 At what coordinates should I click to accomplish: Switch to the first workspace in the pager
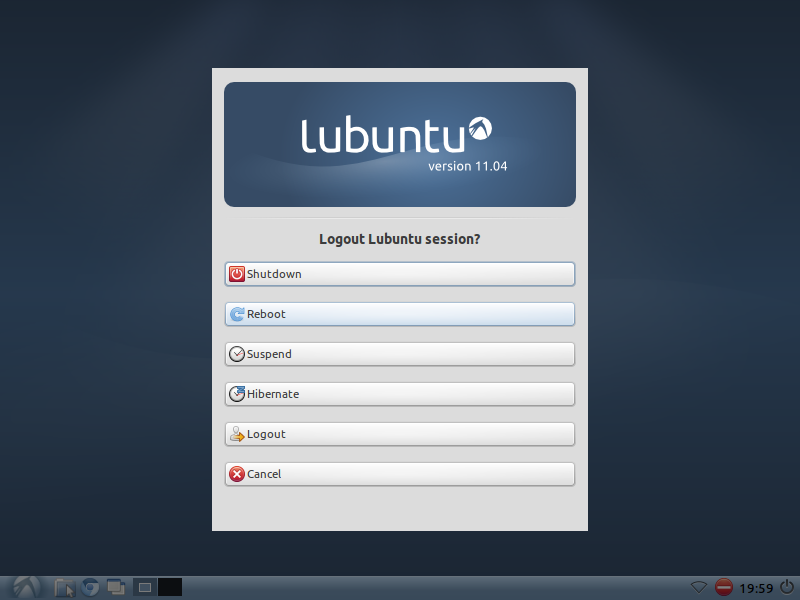pos(145,587)
